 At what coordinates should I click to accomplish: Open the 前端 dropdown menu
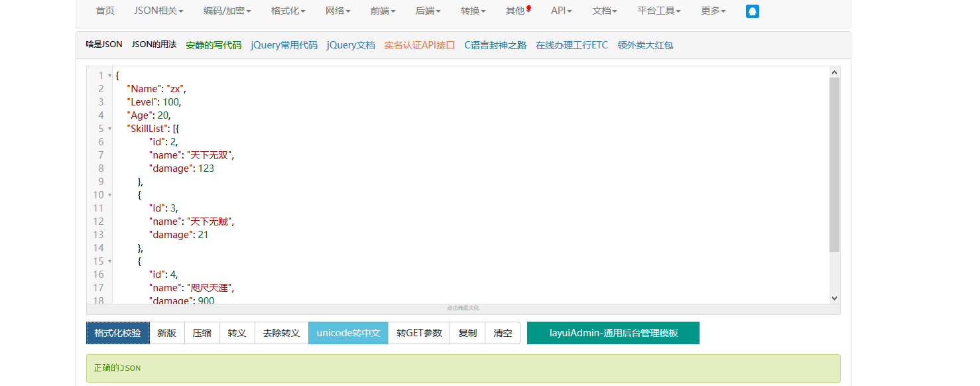click(x=383, y=11)
